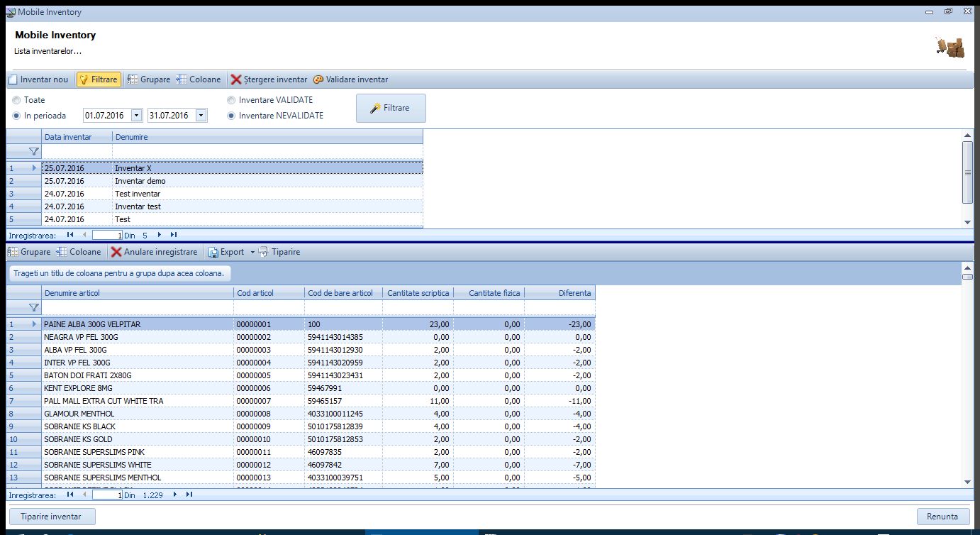The width and height of the screenshot is (980, 535).
Task: Sort by Cantitate fizica column header
Action: pos(489,293)
